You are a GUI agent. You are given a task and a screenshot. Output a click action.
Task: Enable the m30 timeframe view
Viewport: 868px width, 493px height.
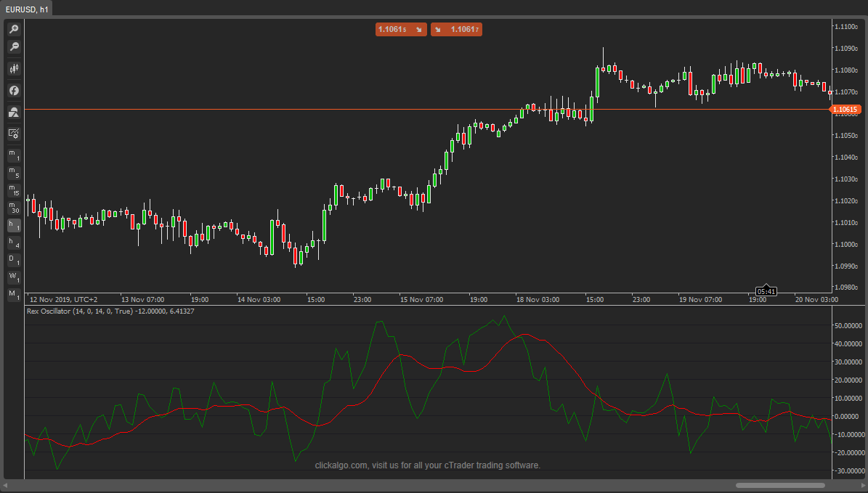pyautogui.click(x=12, y=208)
